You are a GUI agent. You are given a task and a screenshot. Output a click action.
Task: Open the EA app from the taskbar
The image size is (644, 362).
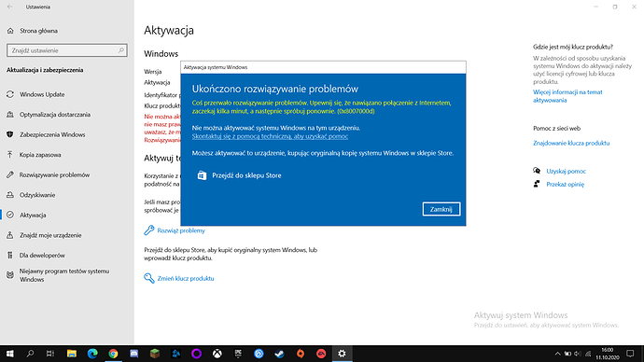pyautogui.click(x=321, y=354)
